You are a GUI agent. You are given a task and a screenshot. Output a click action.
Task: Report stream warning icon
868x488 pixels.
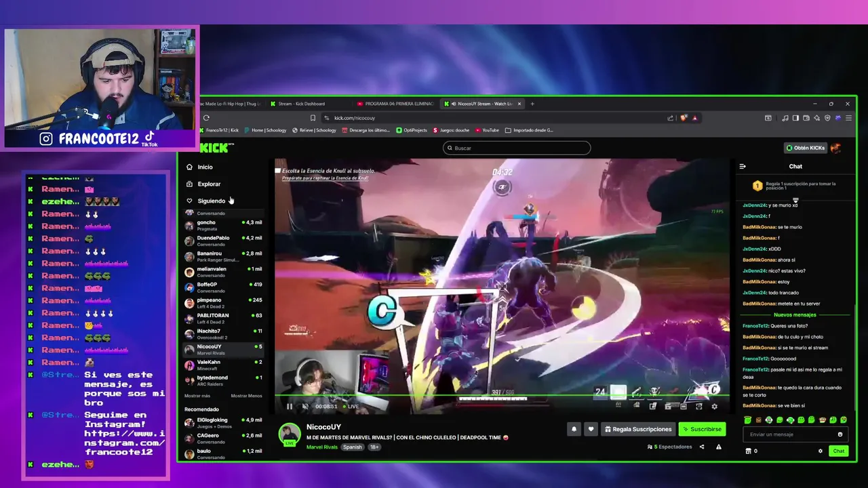click(719, 447)
